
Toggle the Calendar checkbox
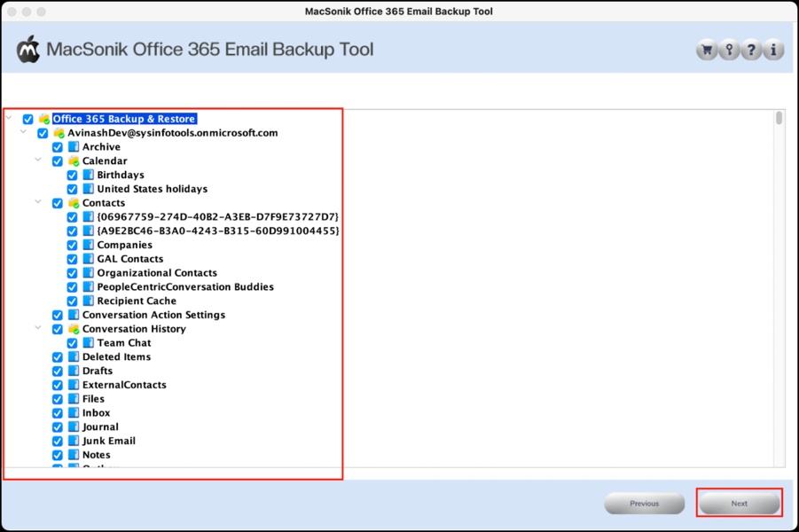point(58,161)
